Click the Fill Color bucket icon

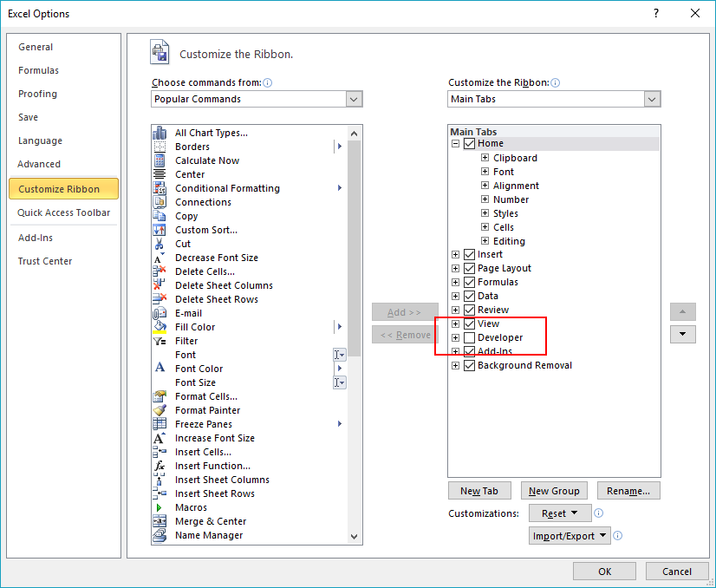tap(159, 327)
